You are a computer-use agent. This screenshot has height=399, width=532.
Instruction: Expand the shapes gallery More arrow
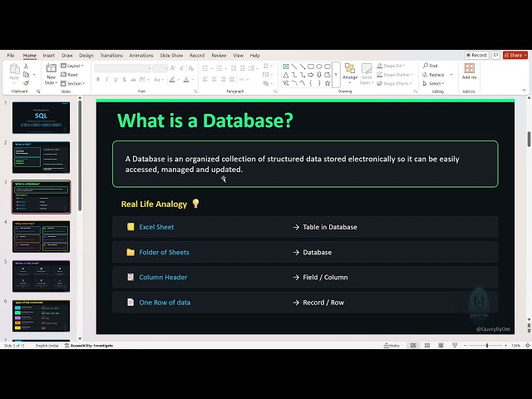coord(336,75)
